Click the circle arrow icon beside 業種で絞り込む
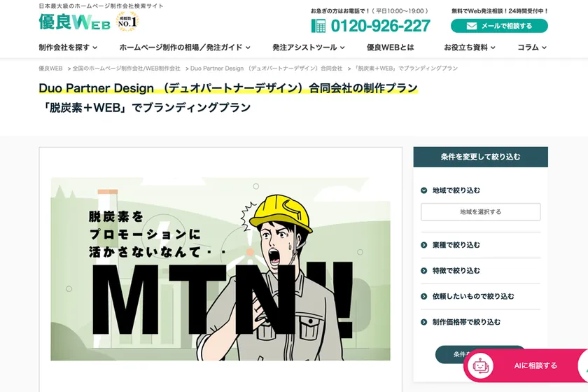This screenshot has height=392, width=588. click(424, 245)
